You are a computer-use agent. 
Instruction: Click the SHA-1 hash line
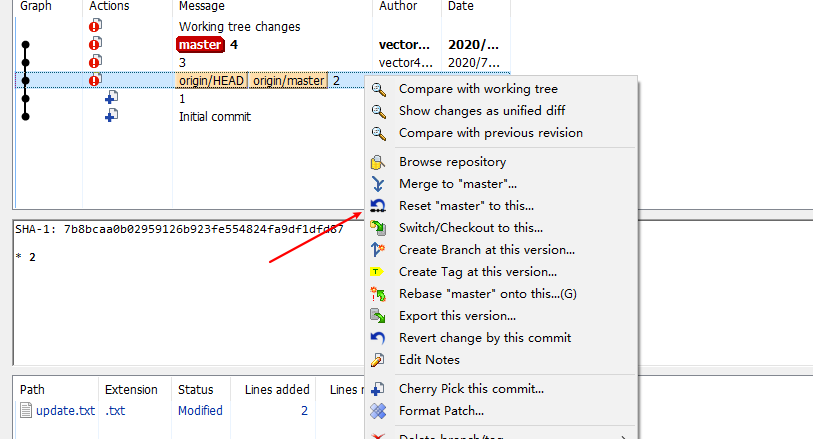(179, 229)
